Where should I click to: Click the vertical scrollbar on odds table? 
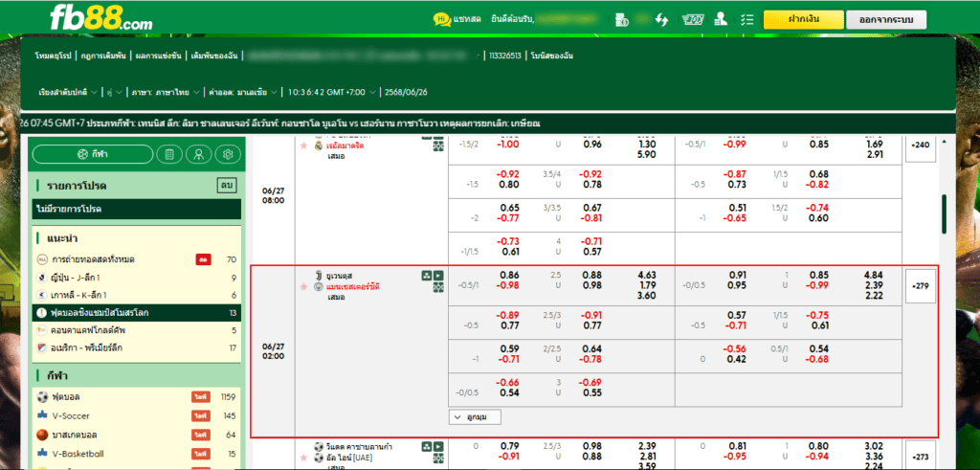(944, 213)
